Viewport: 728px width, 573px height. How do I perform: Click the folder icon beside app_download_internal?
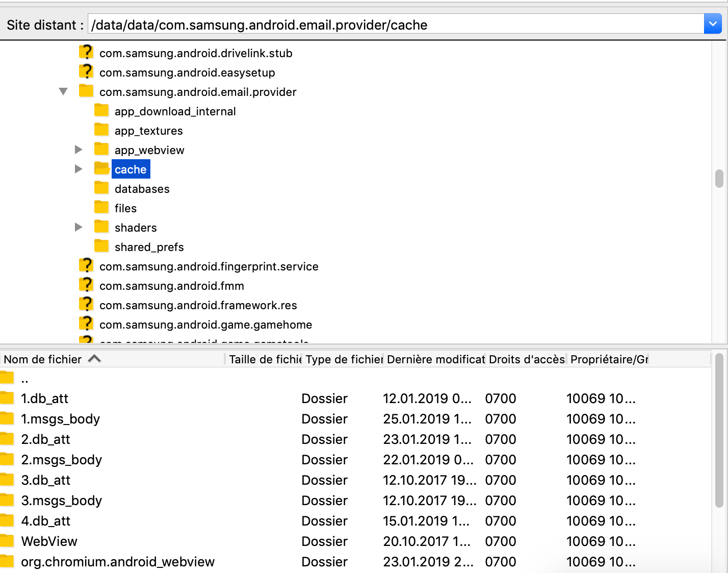click(x=101, y=110)
